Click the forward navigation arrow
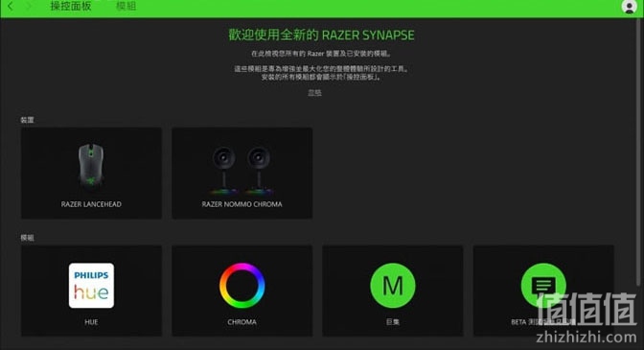The width and height of the screenshot is (644, 350). click(29, 6)
